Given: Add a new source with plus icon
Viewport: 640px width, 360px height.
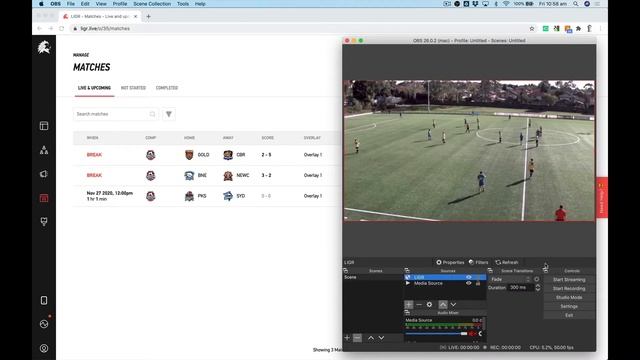Looking at the screenshot, I should (x=409, y=304).
